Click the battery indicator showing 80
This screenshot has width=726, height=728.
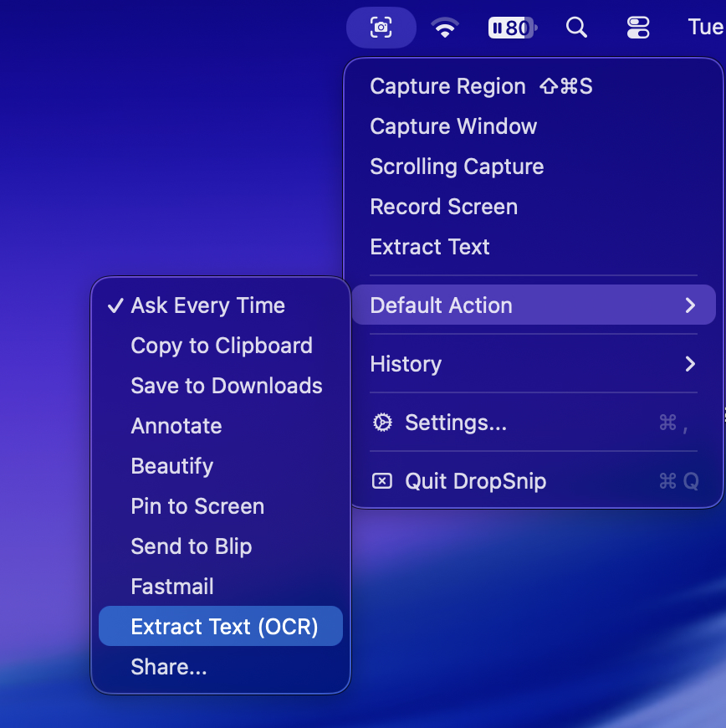click(x=512, y=27)
